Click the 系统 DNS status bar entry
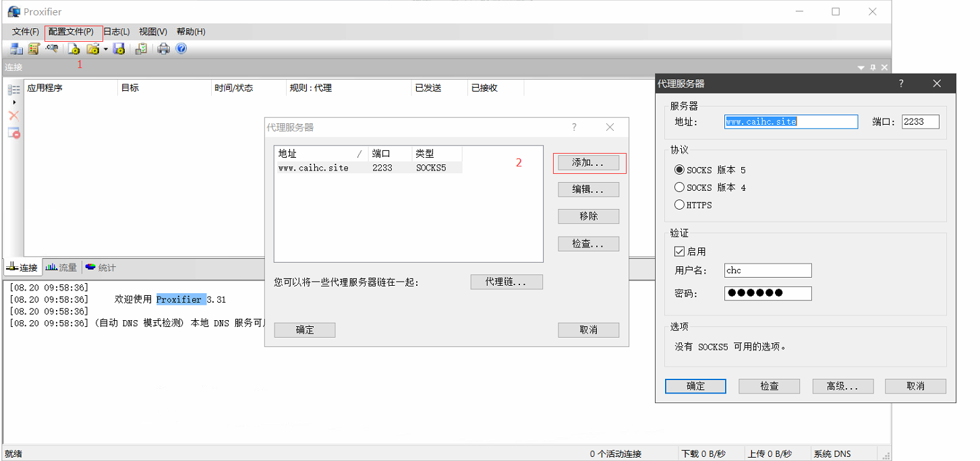 click(x=832, y=454)
